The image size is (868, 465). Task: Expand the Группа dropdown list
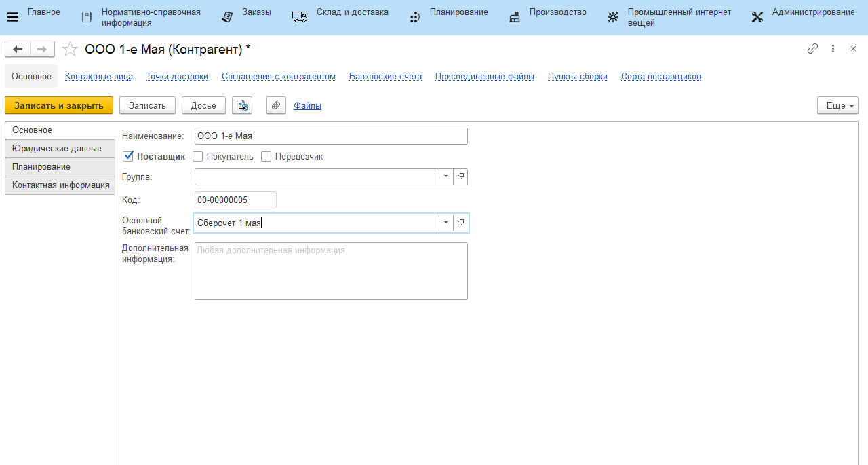click(x=446, y=176)
